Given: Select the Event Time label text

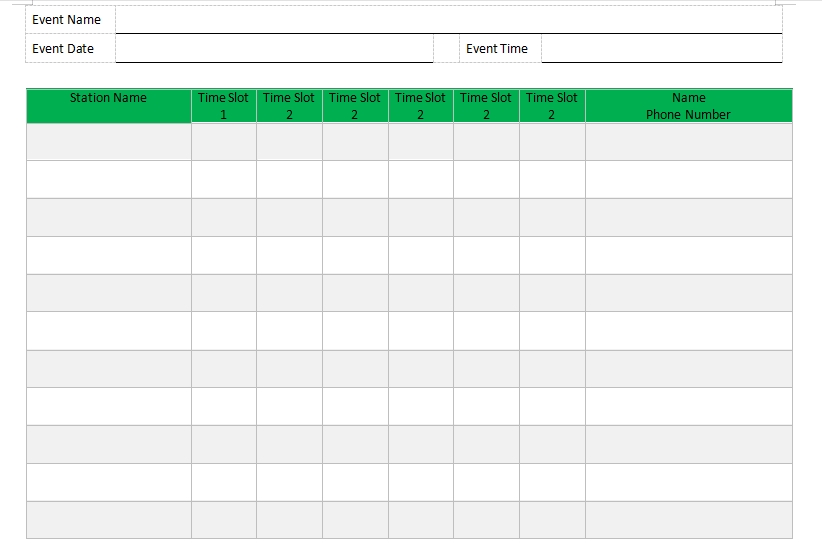Looking at the screenshot, I should [x=497, y=48].
